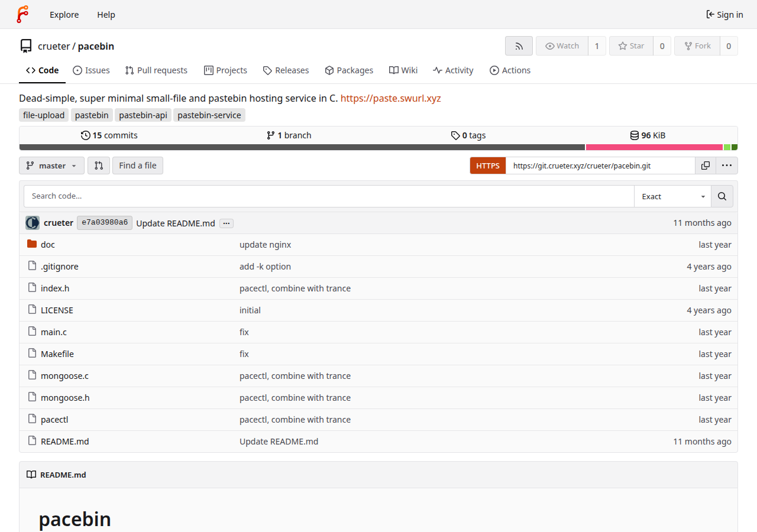Open commit e7a03980a6

point(105,223)
